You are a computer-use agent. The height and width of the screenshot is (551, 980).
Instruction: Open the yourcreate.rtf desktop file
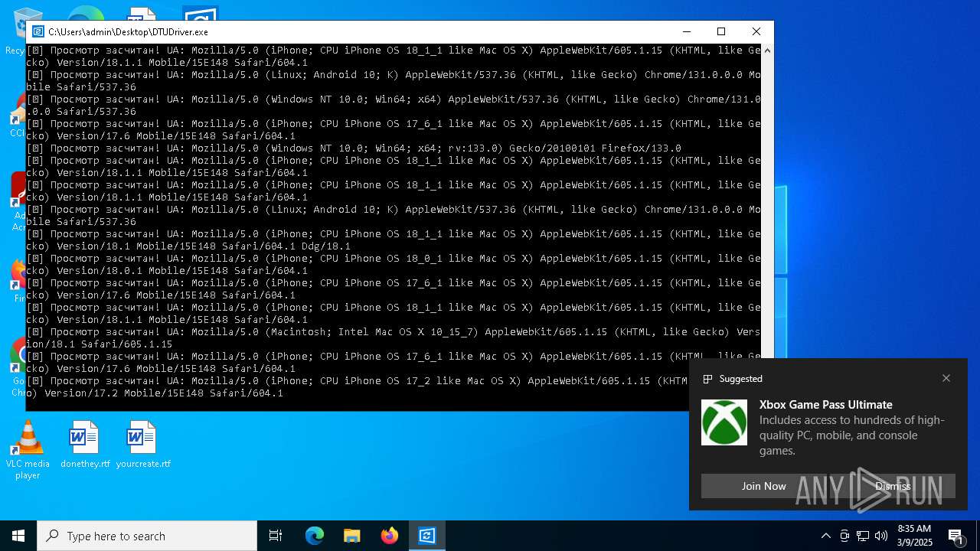[142, 445]
